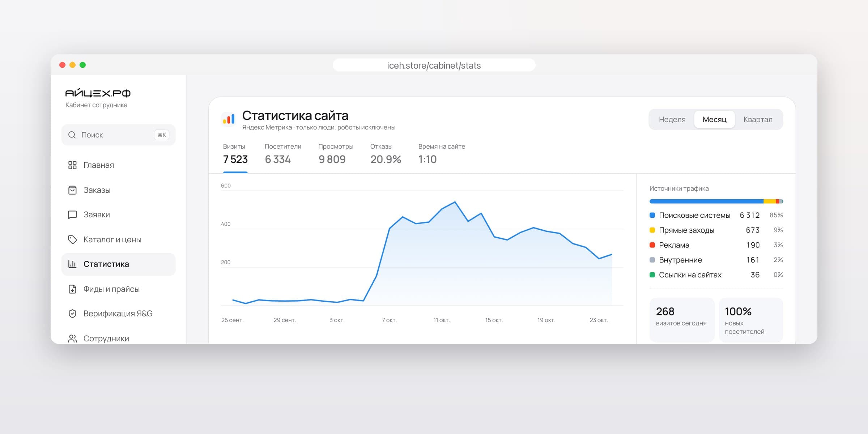Click the Сотрудники people icon

click(x=72, y=339)
